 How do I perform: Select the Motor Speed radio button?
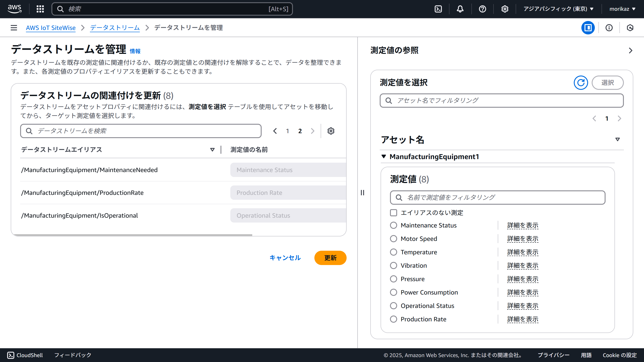pos(394,239)
